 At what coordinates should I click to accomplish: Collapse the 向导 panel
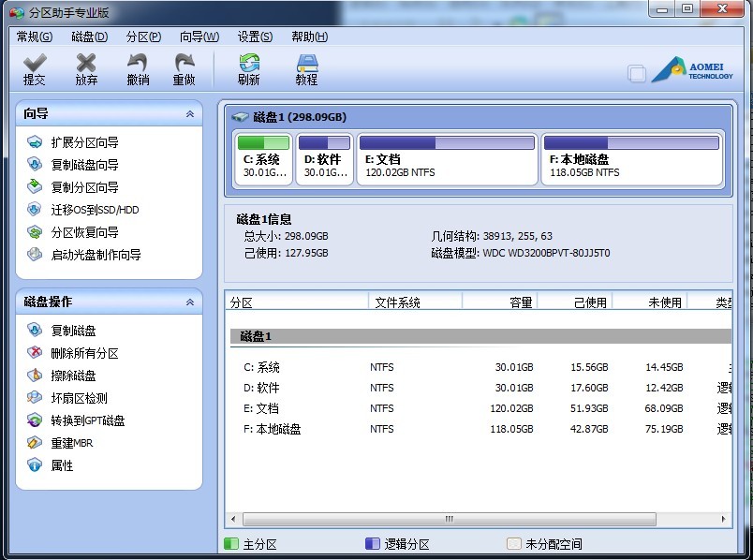(x=190, y=114)
